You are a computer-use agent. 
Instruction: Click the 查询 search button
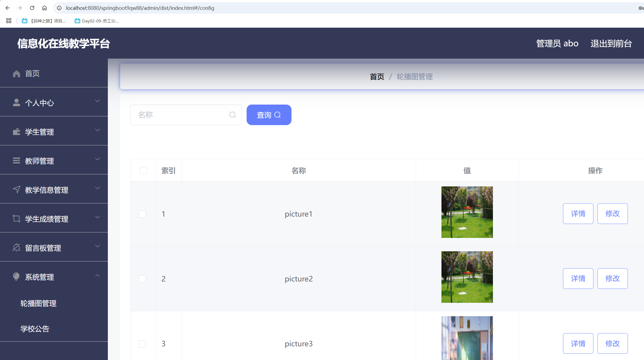[x=269, y=115]
